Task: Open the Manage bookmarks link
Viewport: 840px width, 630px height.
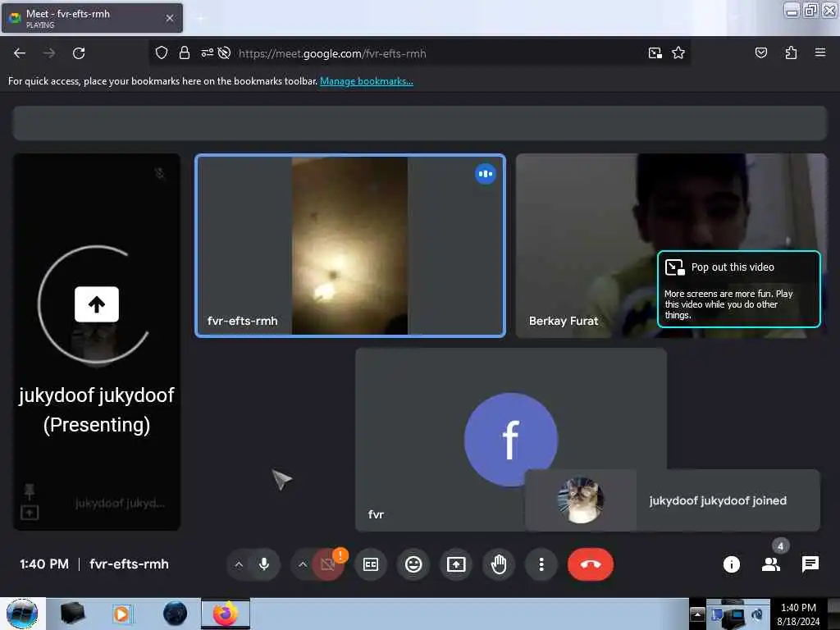Action: click(367, 81)
